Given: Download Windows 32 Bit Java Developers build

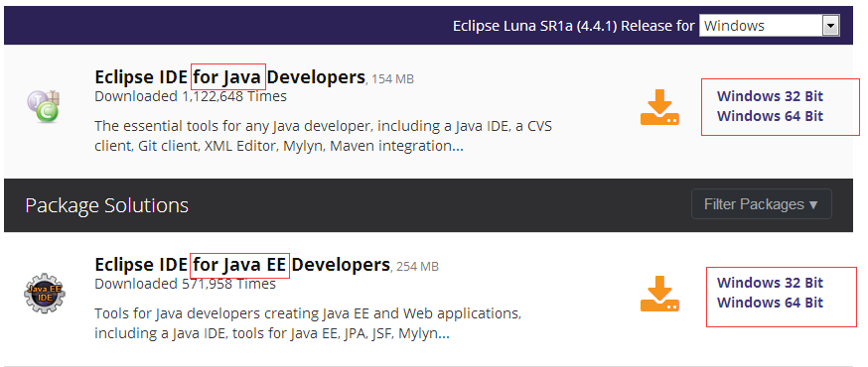Looking at the screenshot, I should pyautogui.click(x=770, y=96).
